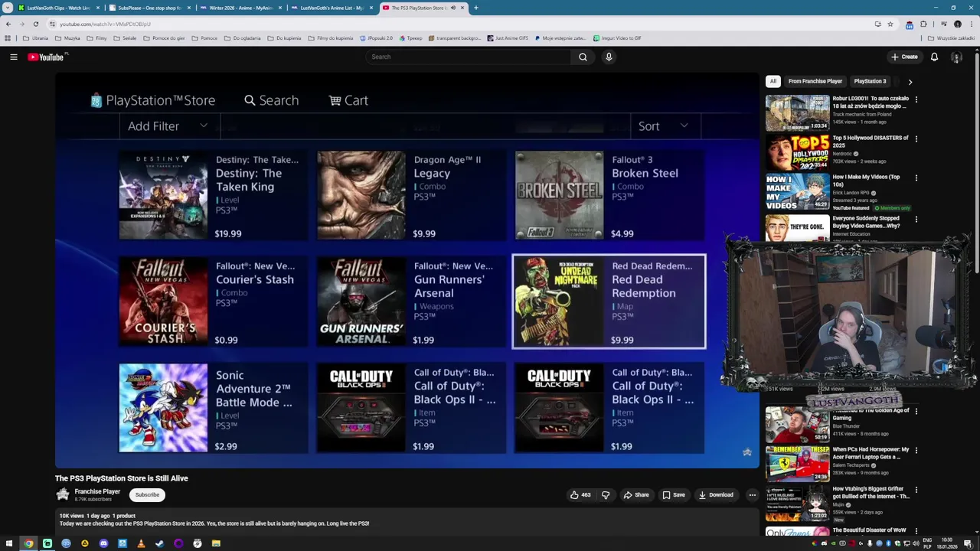Click the browser address bar

pyautogui.click(x=459, y=24)
